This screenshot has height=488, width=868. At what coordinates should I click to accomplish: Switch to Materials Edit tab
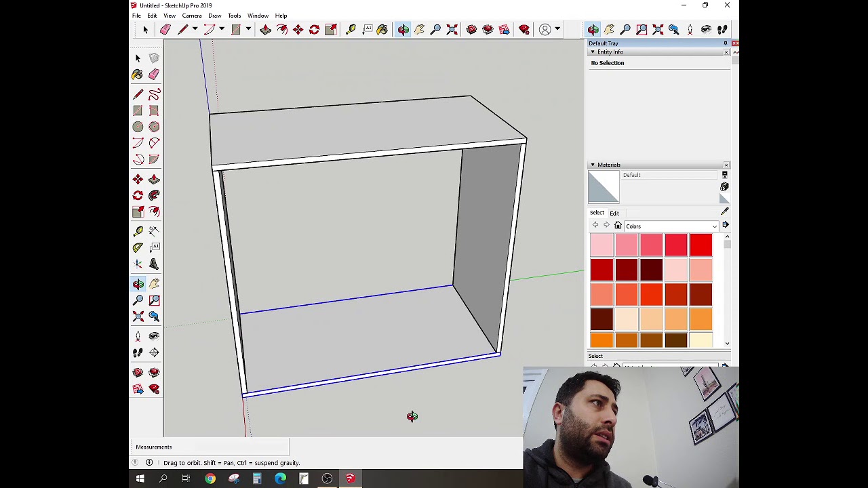pyautogui.click(x=614, y=213)
